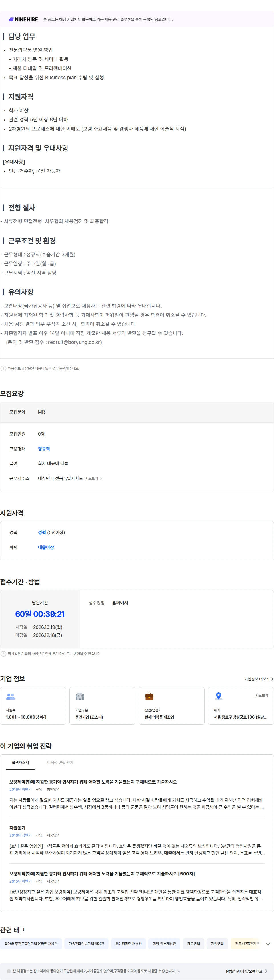The image size is (274, 980).
Task: Open the essay titled with [500자]
Action: coord(102,873)
